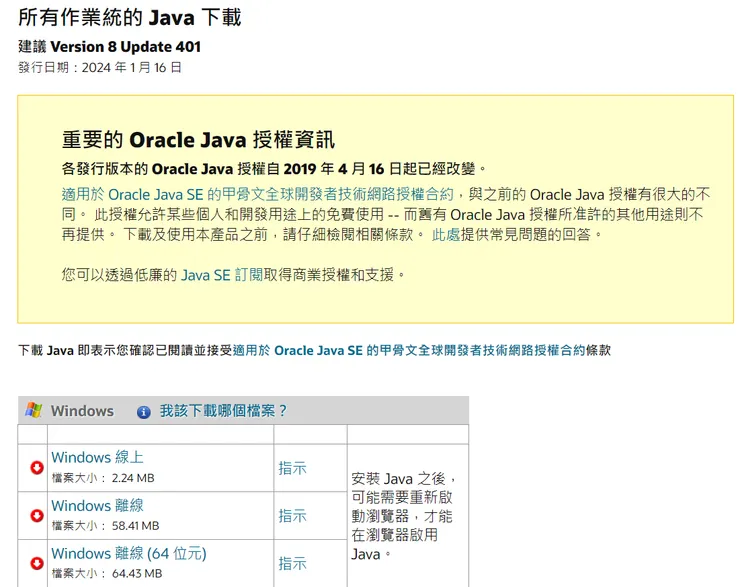Download the Windows 線上 installer link

click(x=97, y=457)
